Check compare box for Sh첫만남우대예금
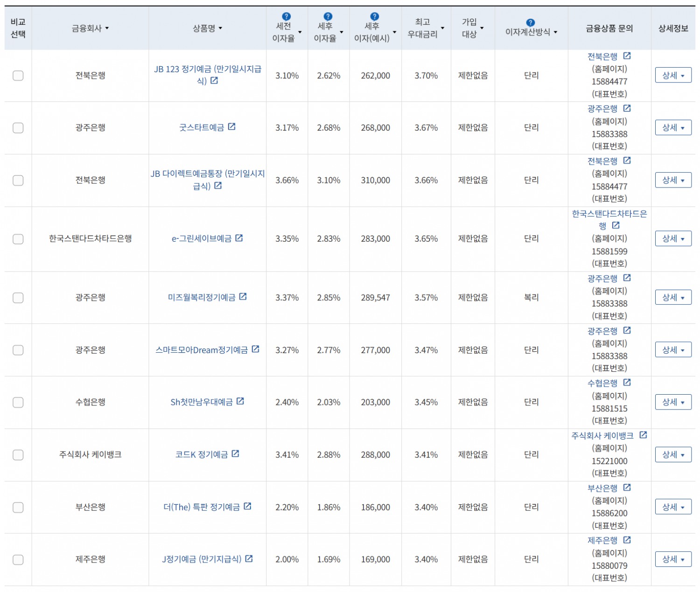 (x=18, y=402)
